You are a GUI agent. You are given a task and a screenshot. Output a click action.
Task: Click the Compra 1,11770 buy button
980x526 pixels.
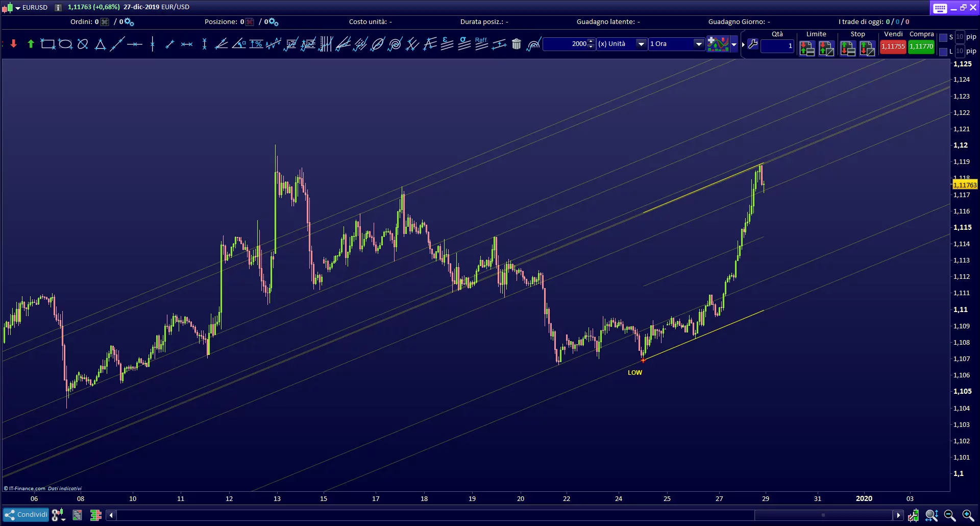(x=921, y=46)
